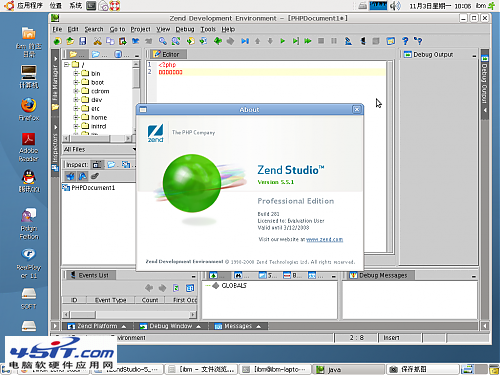This screenshot has width=500, height=375.
Task: Collapse the root / folder node
Action: tap(67, 64)
